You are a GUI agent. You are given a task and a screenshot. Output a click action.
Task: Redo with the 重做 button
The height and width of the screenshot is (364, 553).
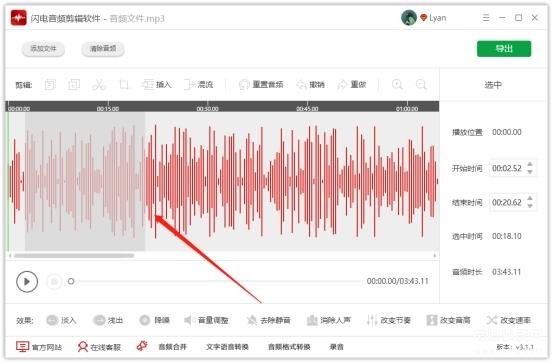click(352, 85)
